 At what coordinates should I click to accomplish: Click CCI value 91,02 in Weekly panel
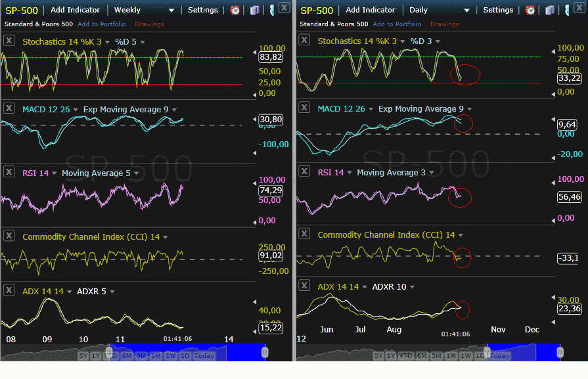click(x=271, y=256)
